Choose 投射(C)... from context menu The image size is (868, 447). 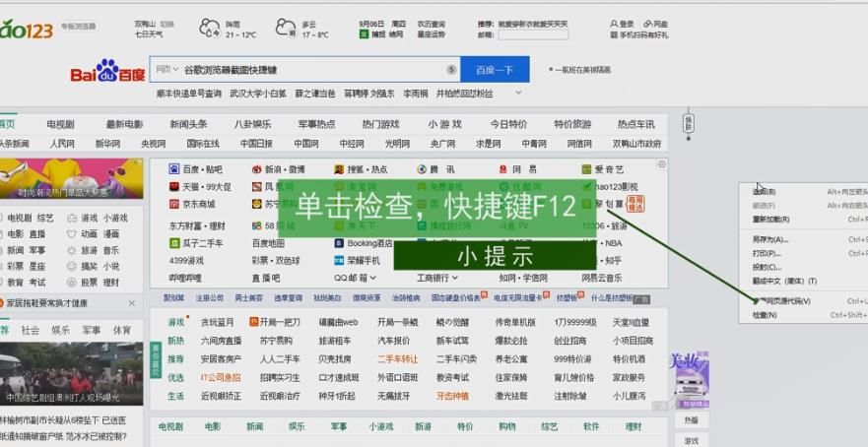767,267
